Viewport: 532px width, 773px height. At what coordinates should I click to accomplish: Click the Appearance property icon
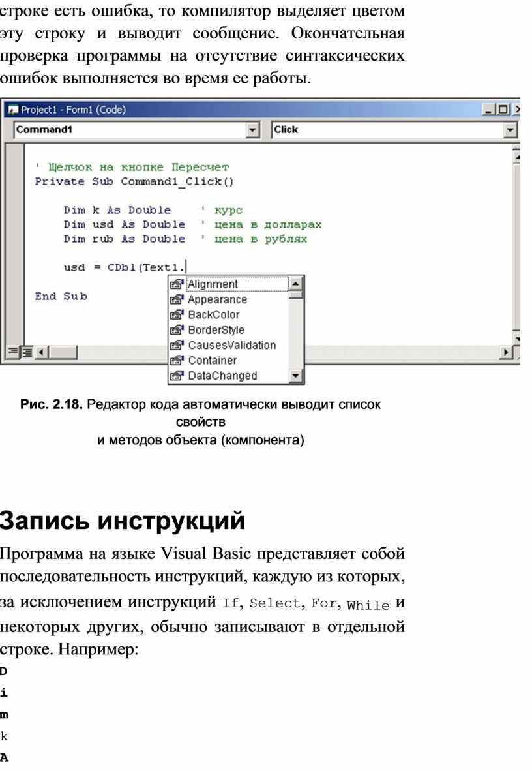point(177,299)
